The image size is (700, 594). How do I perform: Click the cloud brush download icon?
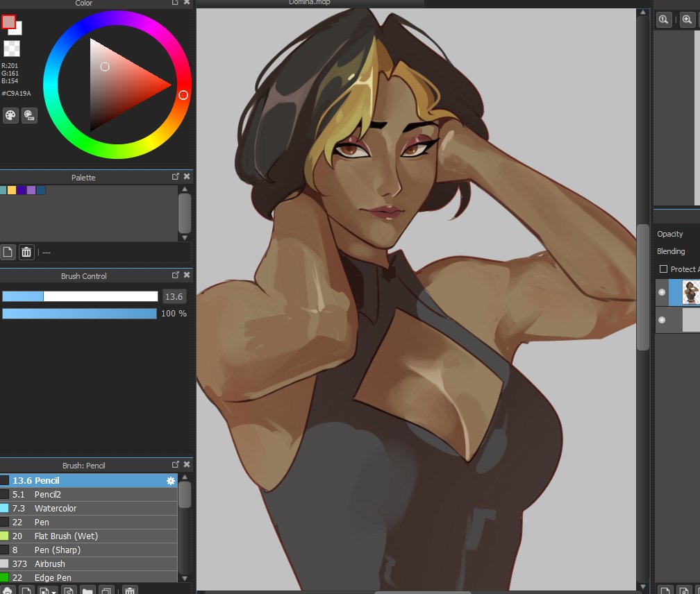pos(8,591)
